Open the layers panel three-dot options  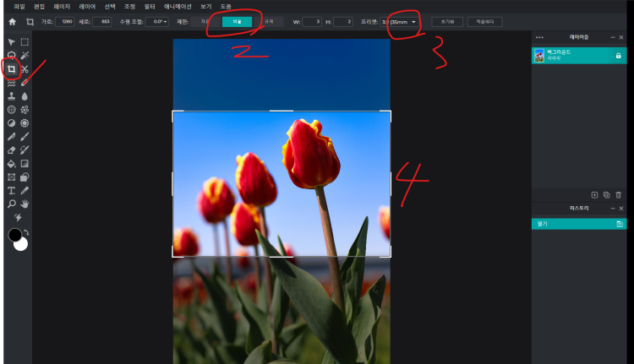pyautogui.click(x=539, y=37)
